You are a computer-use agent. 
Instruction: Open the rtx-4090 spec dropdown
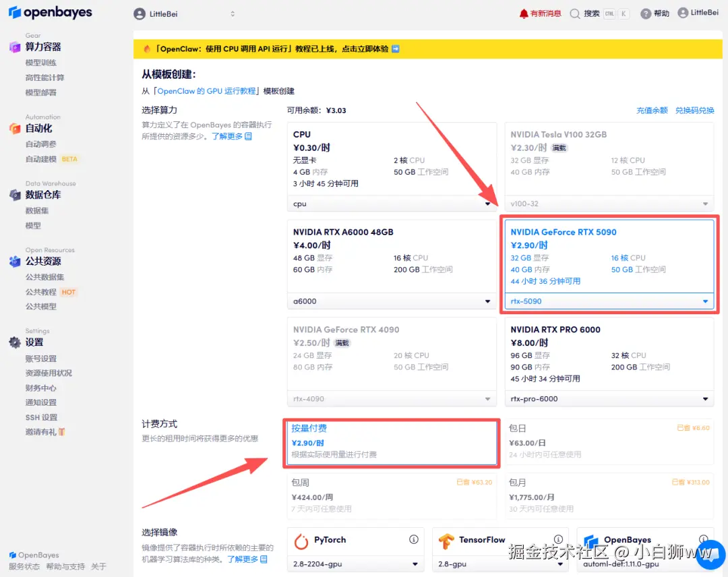392,399
